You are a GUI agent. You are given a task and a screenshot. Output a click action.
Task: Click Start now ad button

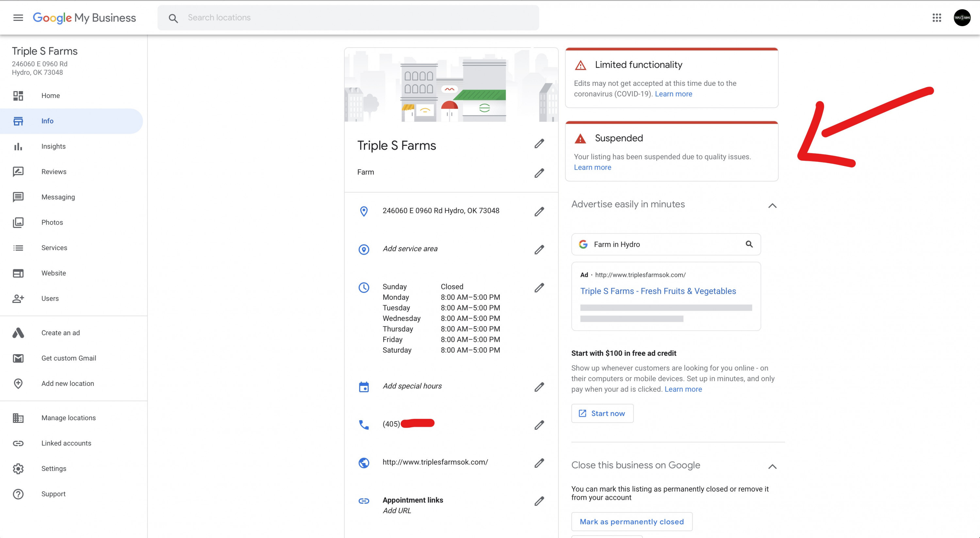pyautogui.click(x=602, y=413)
